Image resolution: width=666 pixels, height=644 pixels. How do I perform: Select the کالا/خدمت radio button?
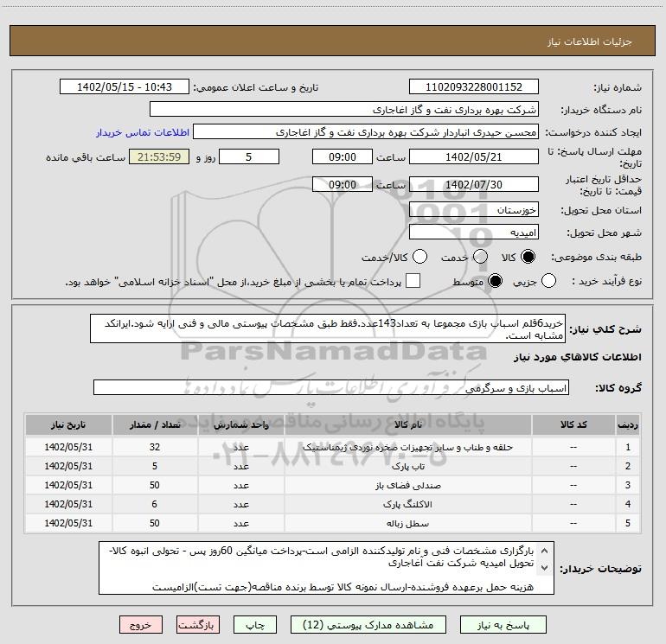click(419, 257)
